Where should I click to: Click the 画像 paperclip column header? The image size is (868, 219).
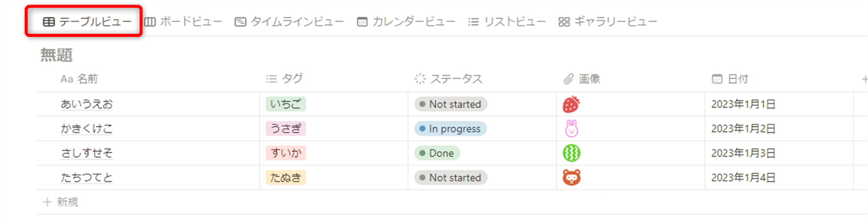pyautogui.click(x=582, y=79)
